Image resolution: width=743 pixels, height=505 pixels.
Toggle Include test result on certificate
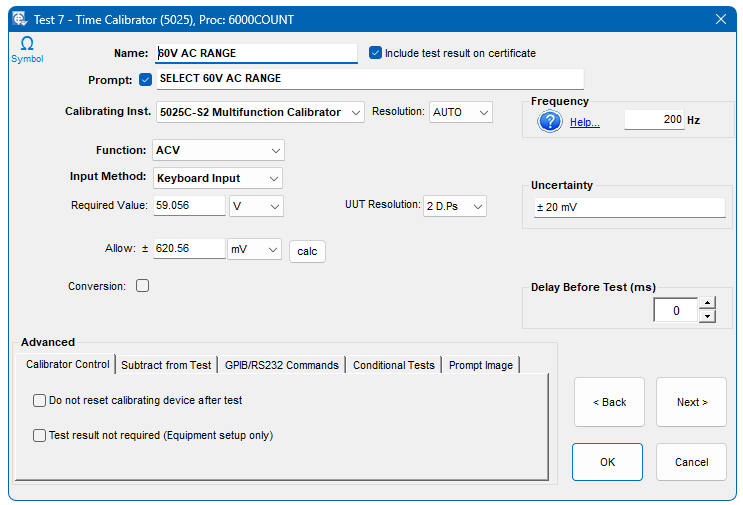(x=376, y=53)
